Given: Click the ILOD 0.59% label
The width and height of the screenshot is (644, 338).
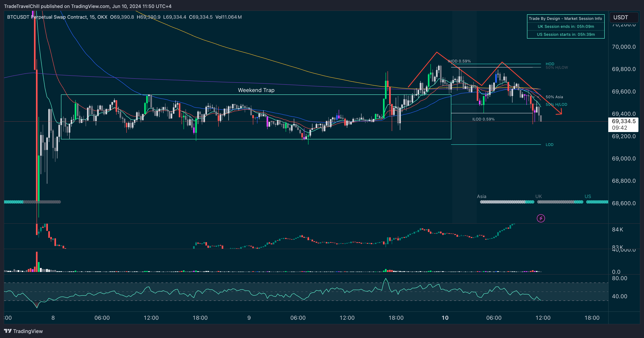Looking at the screenshot, I should (483, 119).
